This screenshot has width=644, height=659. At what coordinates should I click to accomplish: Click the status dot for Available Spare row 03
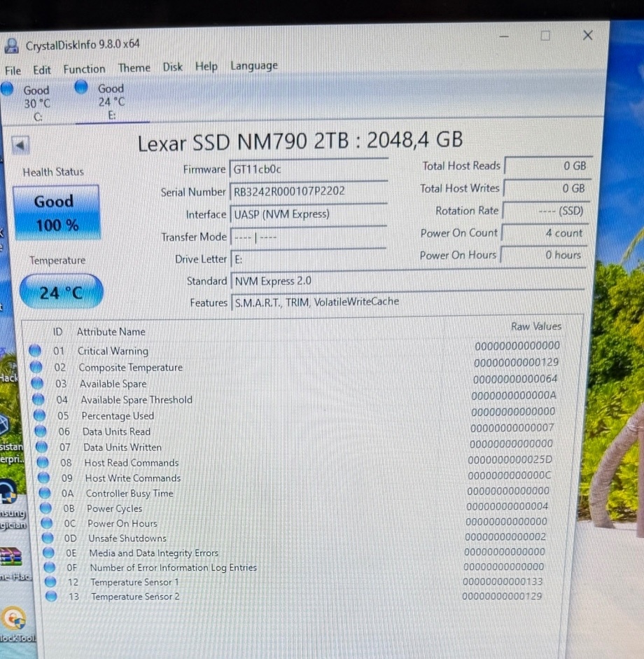37,383
